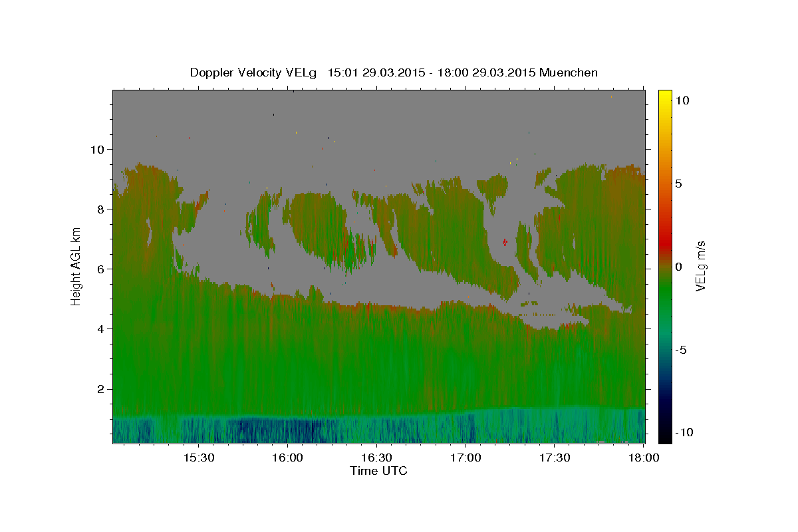The height and width of the screenshot is (532, 798).
Task: Click the "VELg m/s" colorbar label
Action: pyautogui.click(x=700, y=266)
